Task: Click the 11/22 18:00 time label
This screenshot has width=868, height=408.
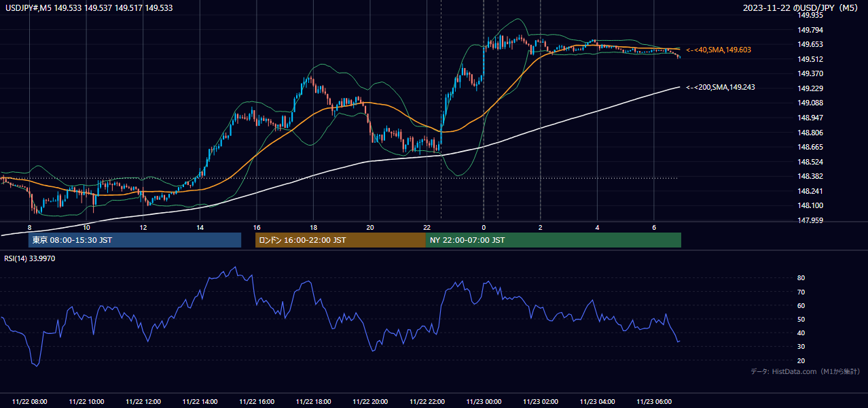Action: pos(313,402)
